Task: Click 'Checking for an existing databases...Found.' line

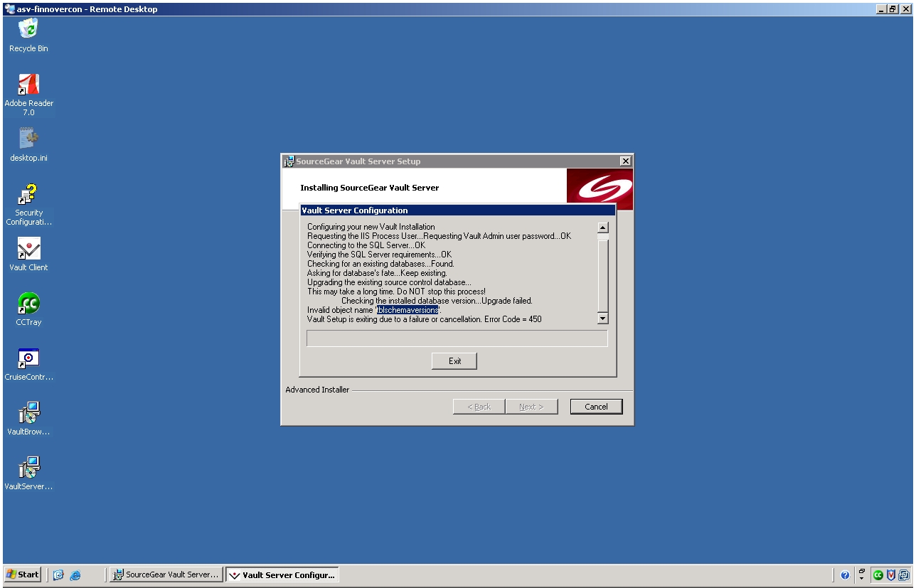Action: pos(380,264)
